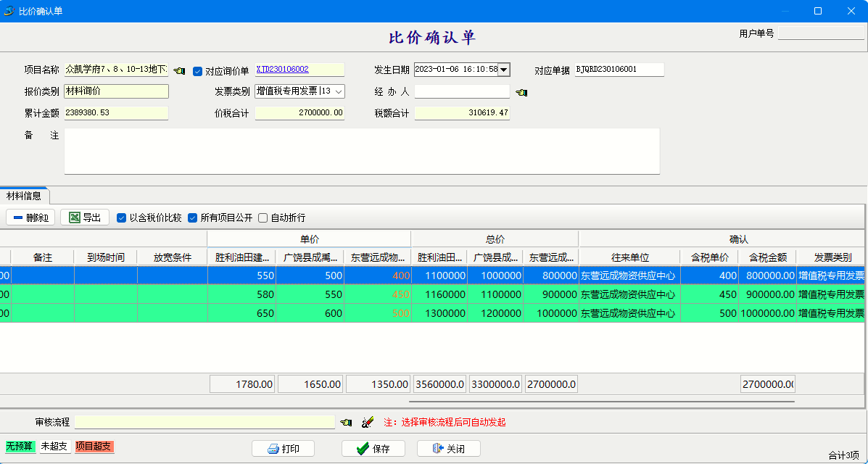Image resolution: width=868 pixels, height=464 pixels.
Task: Disable the 所有项目公开 checkbox
Action: coord(193,217)
